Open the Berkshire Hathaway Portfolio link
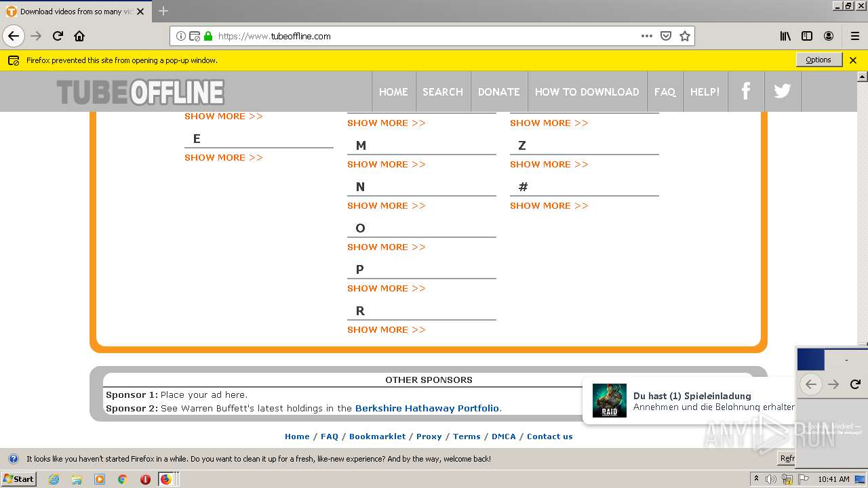This screenshot has height=488, width=868. pyautogui.click(x=427, y=408)
